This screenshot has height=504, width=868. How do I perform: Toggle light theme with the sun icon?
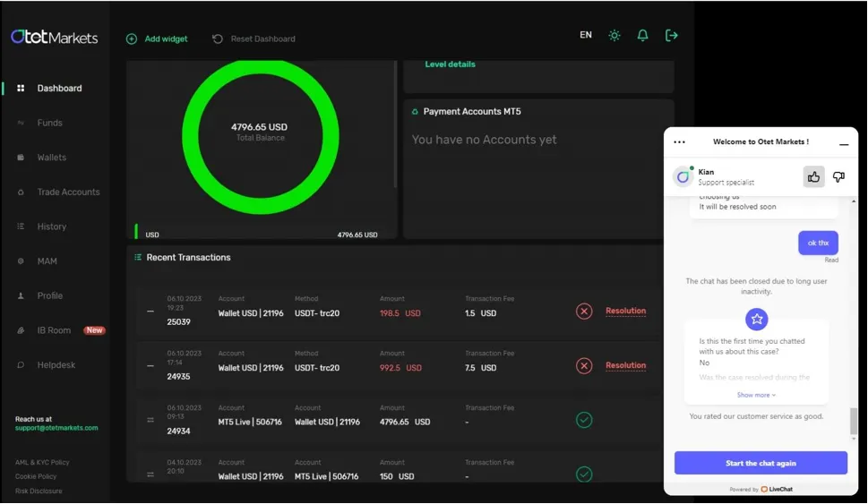point(614,36)
